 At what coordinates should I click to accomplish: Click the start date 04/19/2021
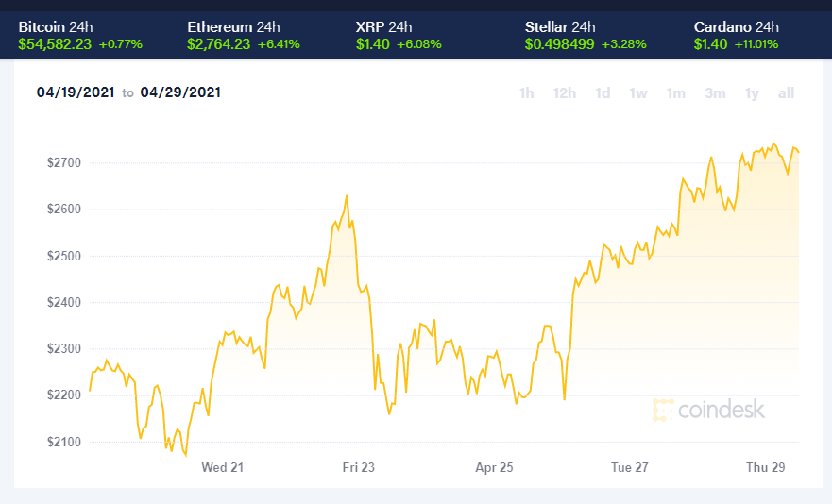coord(76,92)
